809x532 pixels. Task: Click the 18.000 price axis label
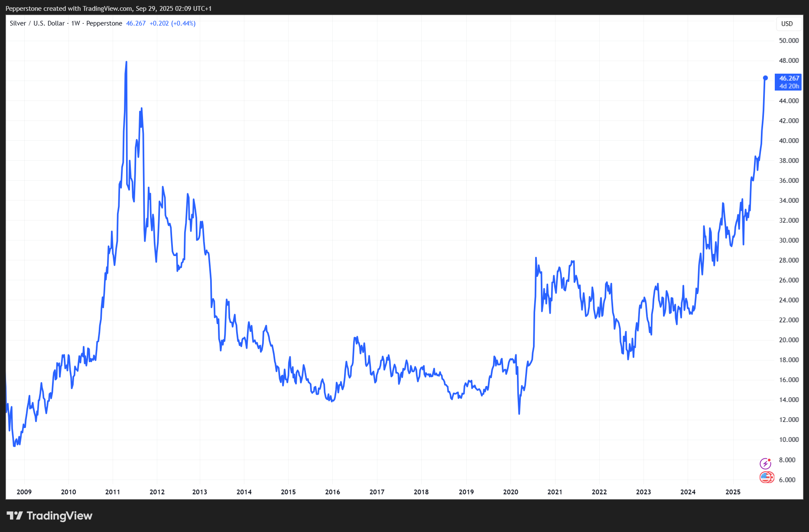tap(789, 360)
